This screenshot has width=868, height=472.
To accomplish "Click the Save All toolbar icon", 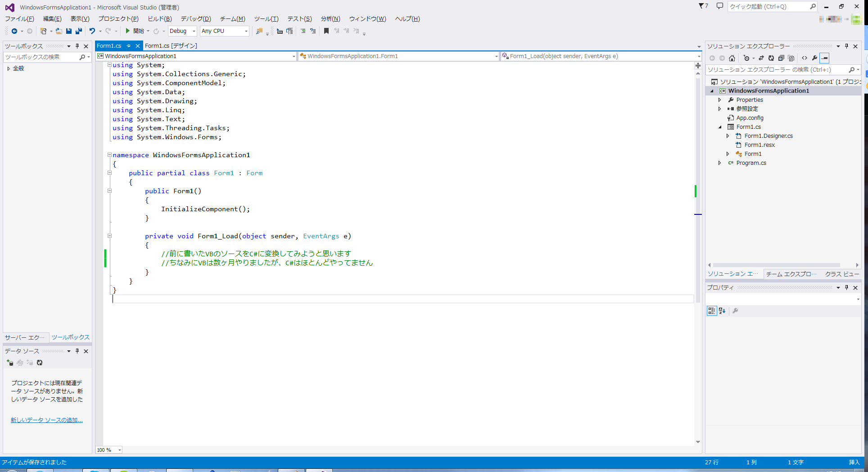I will 79,31.
